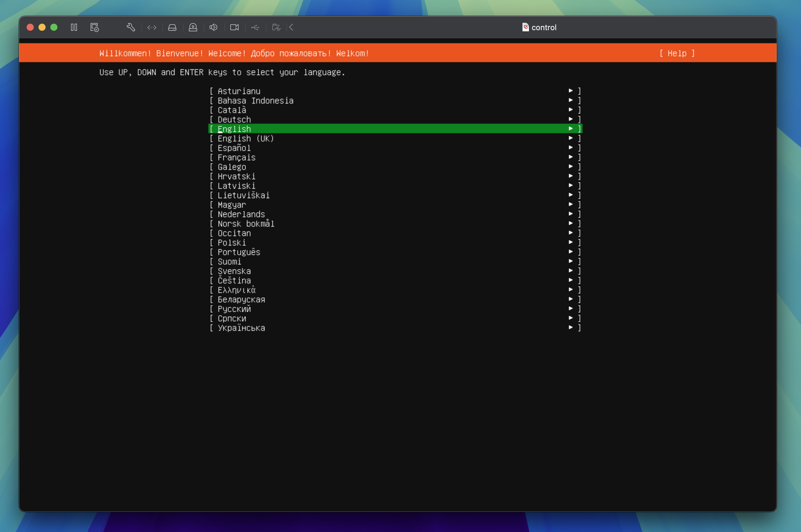801x532 pixels.
Task: Open the CD/DVD drive icon
Action: click(x=193, y=27)
